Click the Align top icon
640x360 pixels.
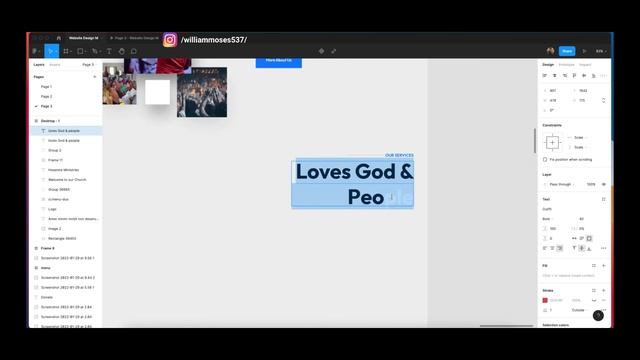point(574,76)
